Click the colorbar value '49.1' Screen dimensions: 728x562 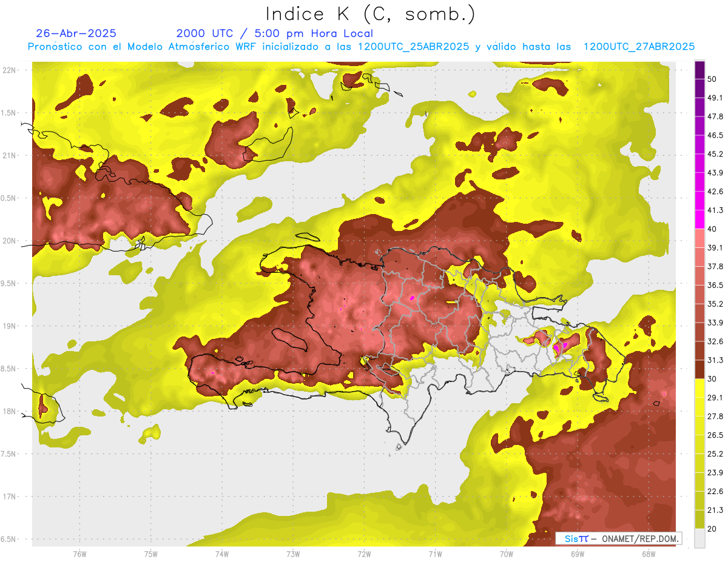(715, 98)
